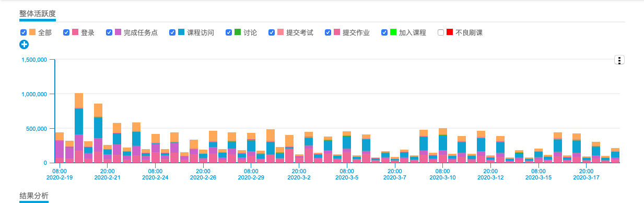
Task: Click the purple 完成任务点 legend swatch
Action: click(118, 32)
